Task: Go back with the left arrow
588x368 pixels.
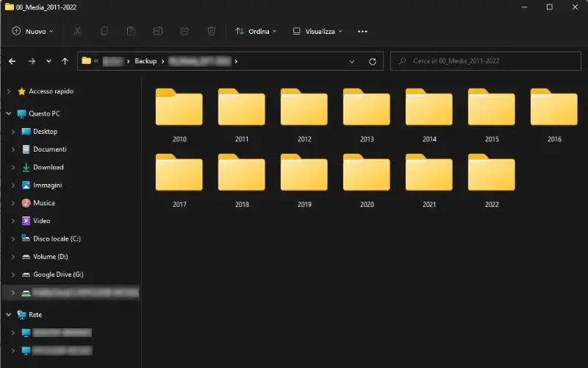Action: [x=12, y=61]
